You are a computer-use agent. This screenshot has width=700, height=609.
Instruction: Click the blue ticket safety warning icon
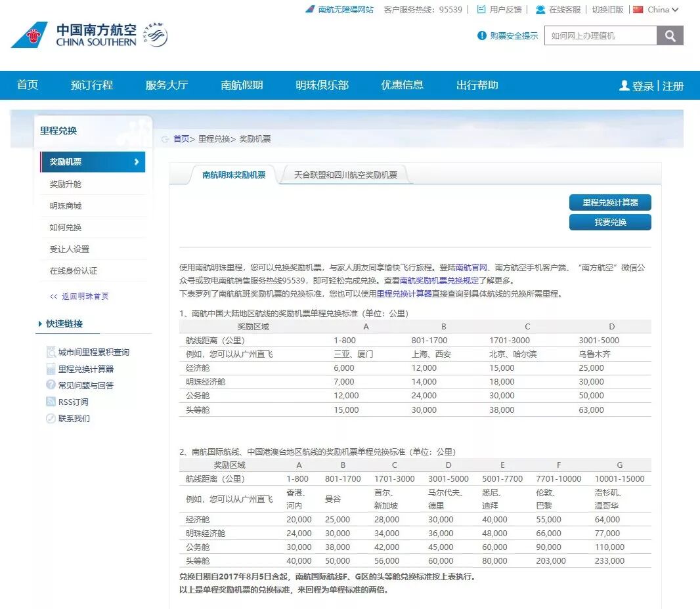[482, 35]
